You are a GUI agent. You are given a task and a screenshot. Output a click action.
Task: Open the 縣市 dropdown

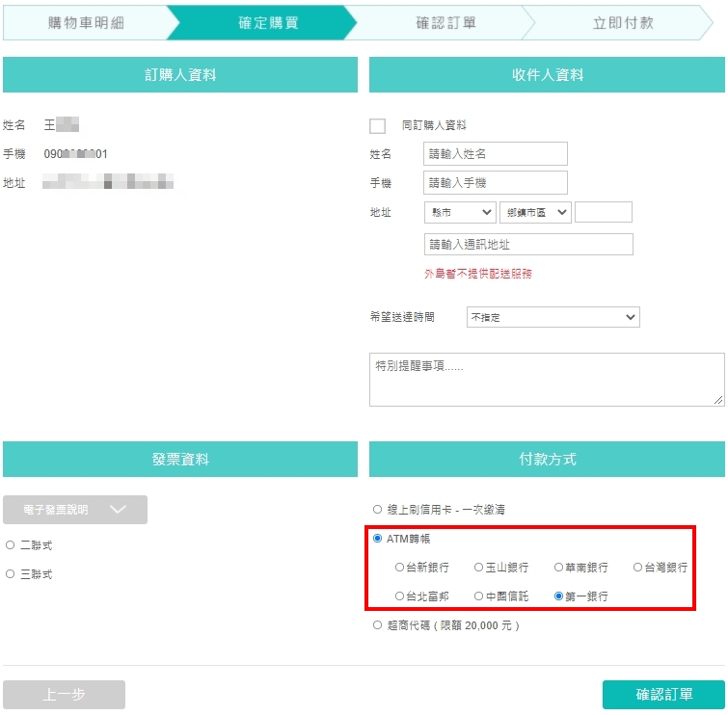(460, 212)
